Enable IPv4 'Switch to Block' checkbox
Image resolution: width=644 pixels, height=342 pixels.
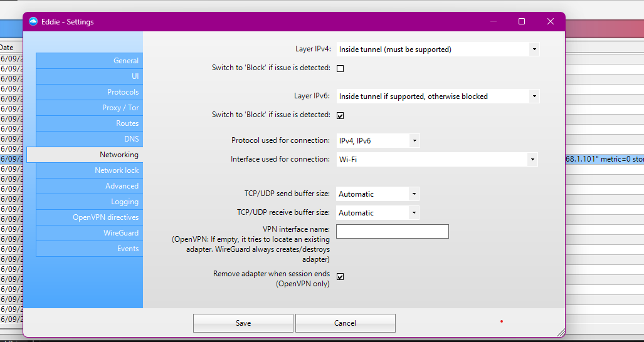[x=340, y=68]
